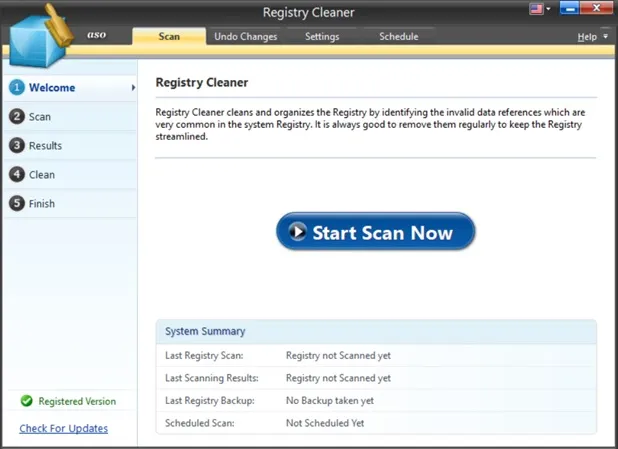The image size is (618, 449).
Task: Switch to the Scan tab
Action: [169, 36]
